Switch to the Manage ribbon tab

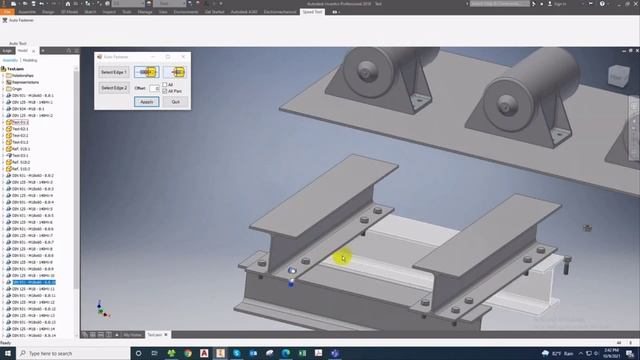145,12
